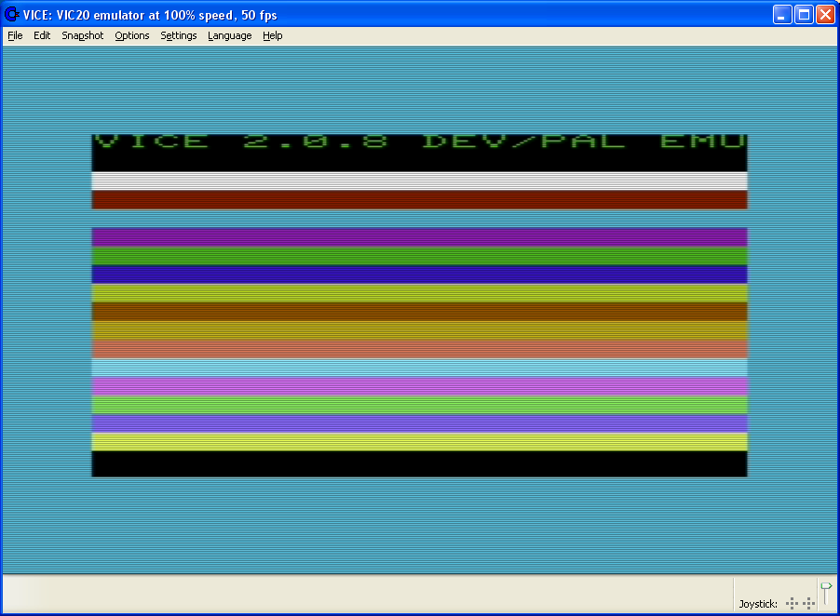Click the second joystick indicator in status bar
The image size is (840, 616).
pos(809,604)
